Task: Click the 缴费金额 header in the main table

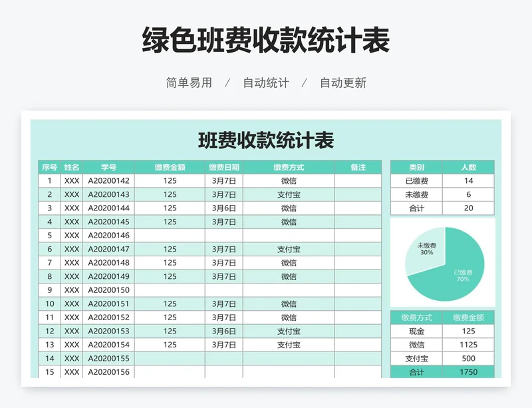Action: [170, 167]
